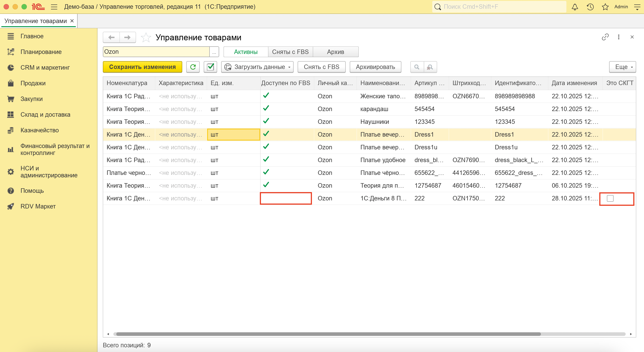Screen dimensions: 644x352
Task: Open history clock icon in title bar
Action: pyautogui.click(x=590, y=7)
